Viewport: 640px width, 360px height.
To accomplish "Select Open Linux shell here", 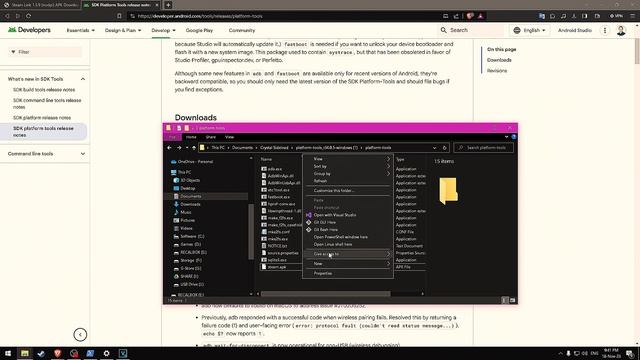I will [x=348, y=244].
